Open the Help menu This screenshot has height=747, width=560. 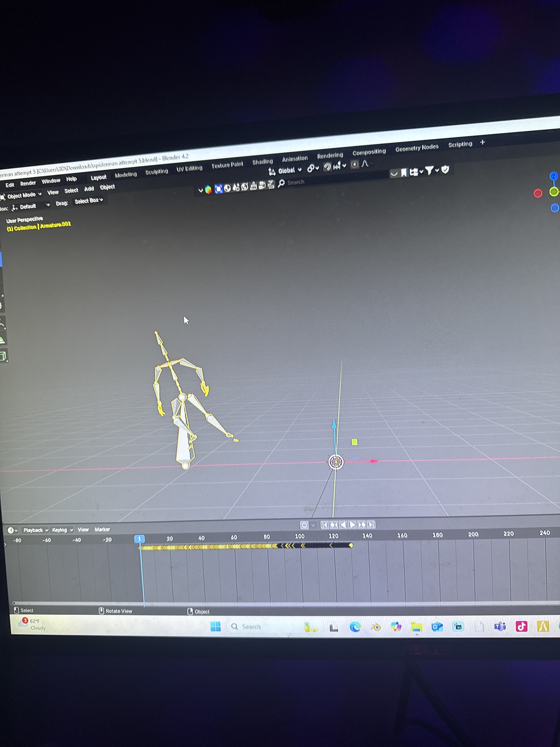coord(71,179)
